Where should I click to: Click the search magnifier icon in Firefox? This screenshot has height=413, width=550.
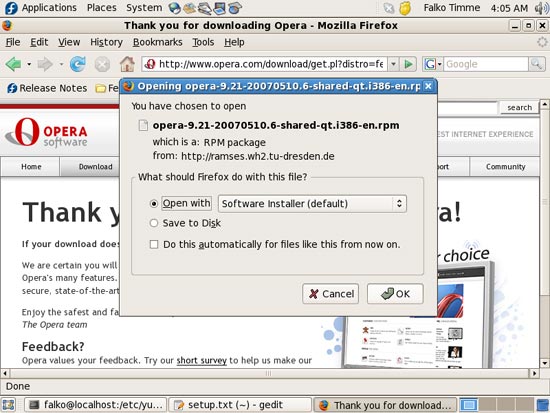[x=536, y=64]
